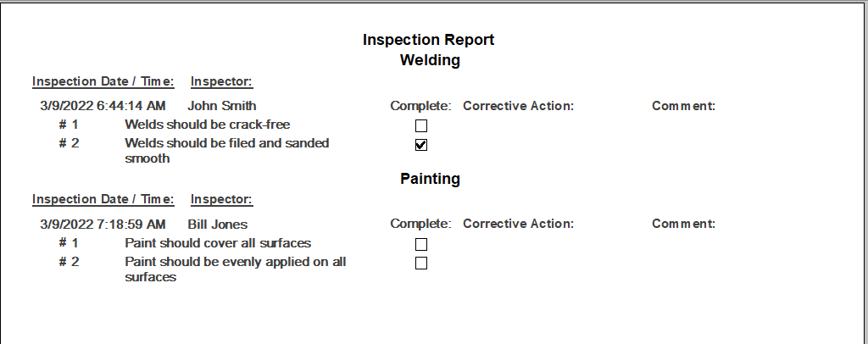Click 'Paint should cover all surfaces' text
Screen dimensions: 868x344
(x=218, y=243)
